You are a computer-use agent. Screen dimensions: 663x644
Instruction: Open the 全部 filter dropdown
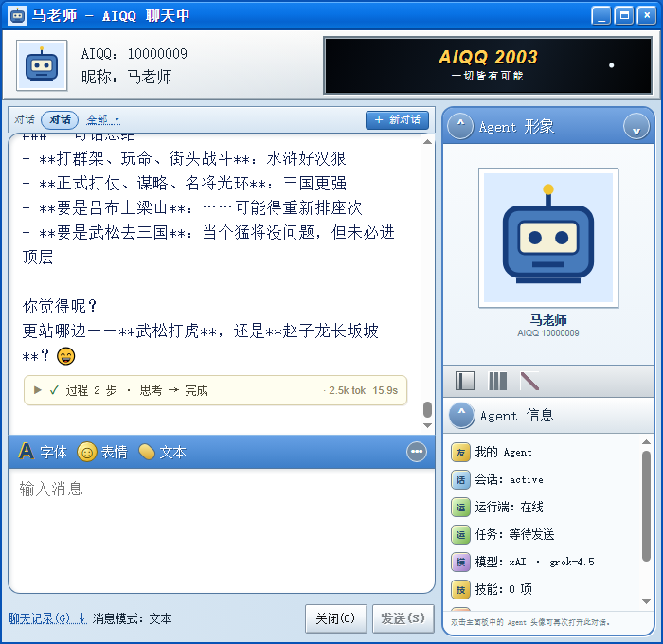pyautogui.click(x=103, y=119)
